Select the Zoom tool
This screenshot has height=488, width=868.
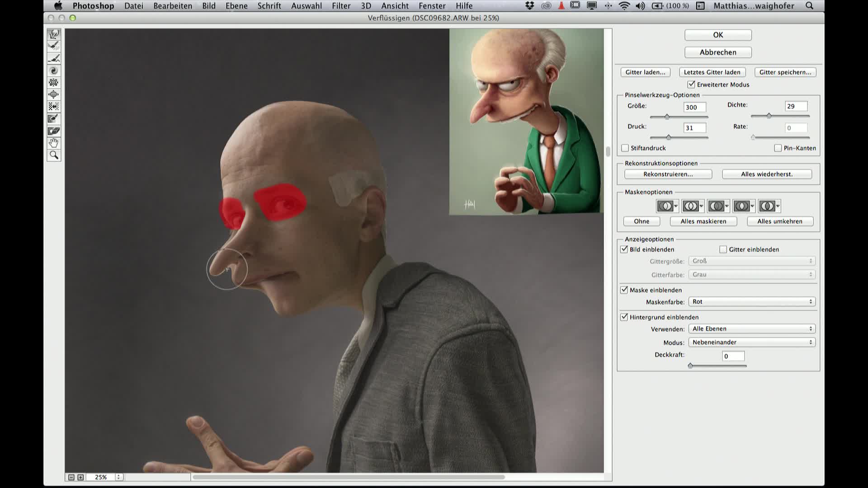tap(54, 155)
